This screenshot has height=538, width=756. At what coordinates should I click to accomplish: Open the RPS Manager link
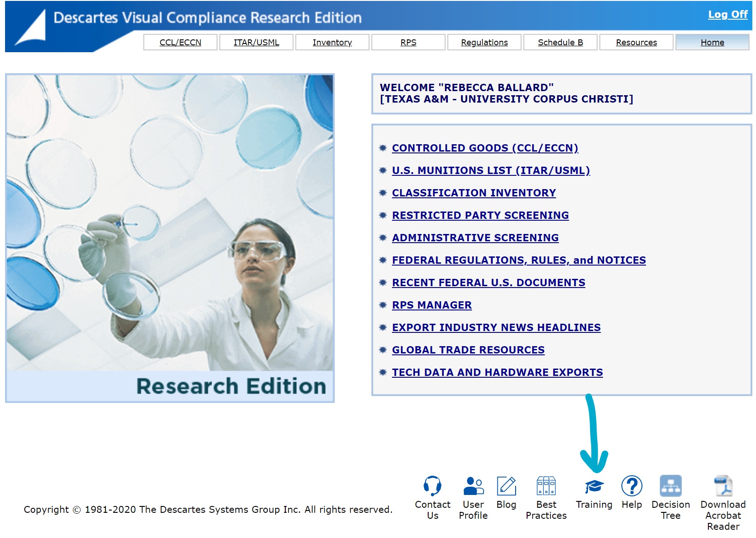432,305
